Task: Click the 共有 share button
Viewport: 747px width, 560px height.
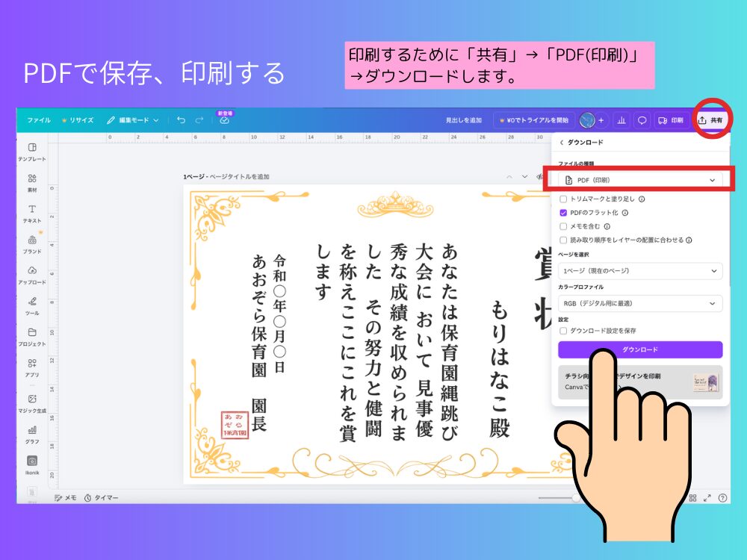Action: [710, 120]
